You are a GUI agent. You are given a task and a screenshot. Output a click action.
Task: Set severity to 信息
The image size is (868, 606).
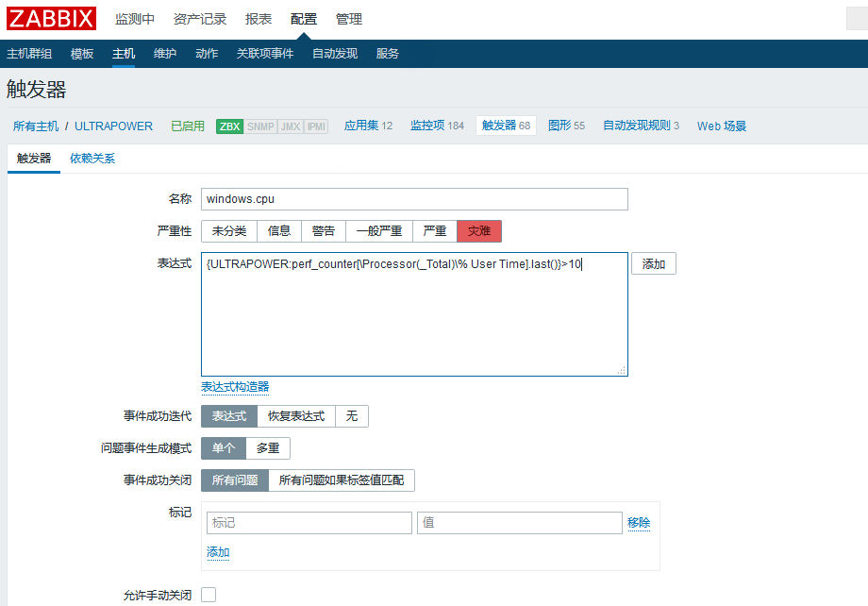coord(279,231)
